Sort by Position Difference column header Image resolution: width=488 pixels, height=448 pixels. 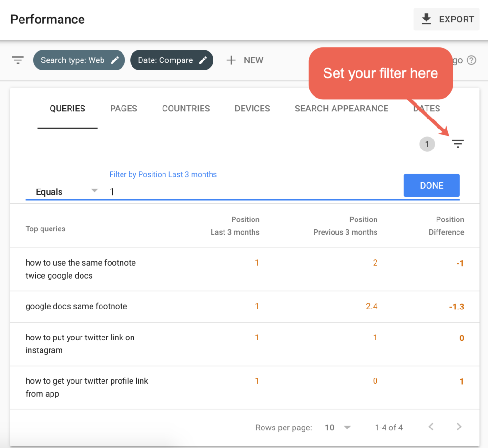[446, 226]
